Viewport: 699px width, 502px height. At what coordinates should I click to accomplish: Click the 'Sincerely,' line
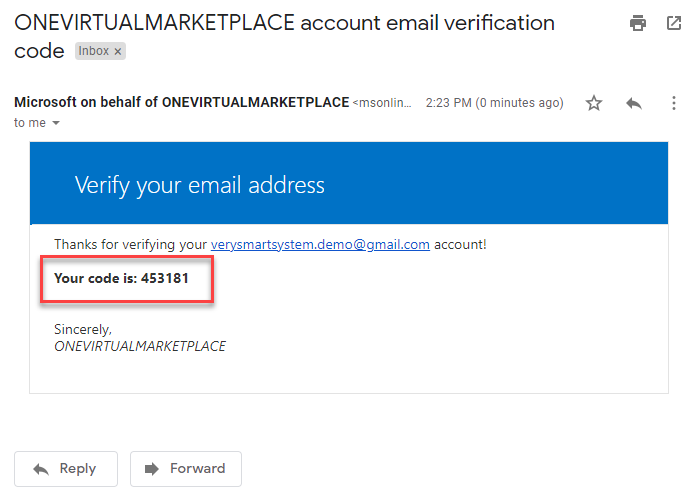click(83, 329)
